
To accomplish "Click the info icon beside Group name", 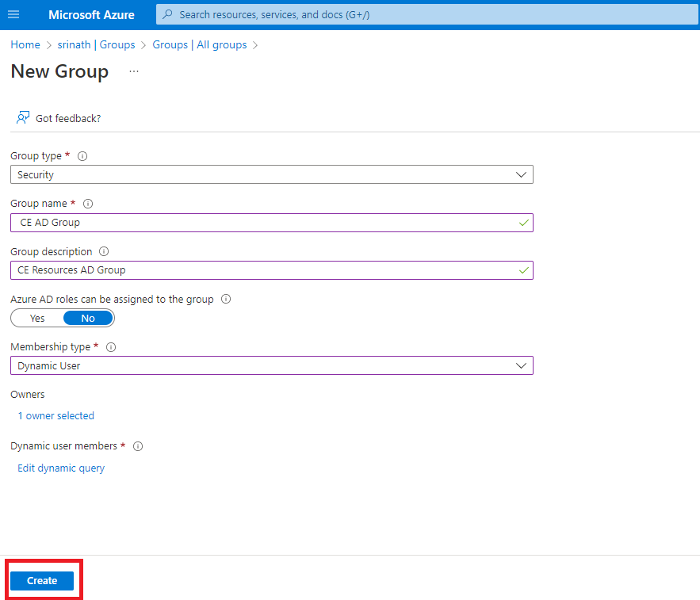I will click(x=88, y=204).
